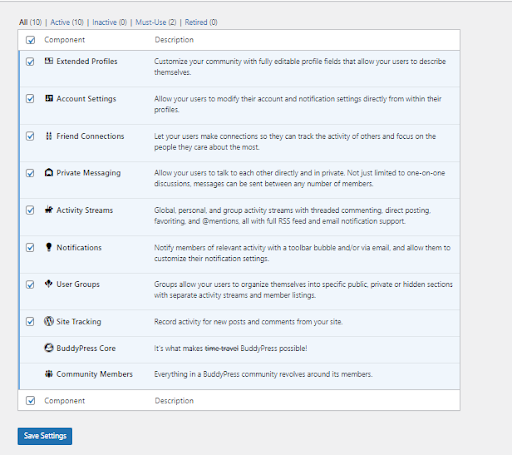Switch to the Must-Use (2) filter
Image resolution: width=512 pixels, height=455 pixels.
[x=156, y=22]
